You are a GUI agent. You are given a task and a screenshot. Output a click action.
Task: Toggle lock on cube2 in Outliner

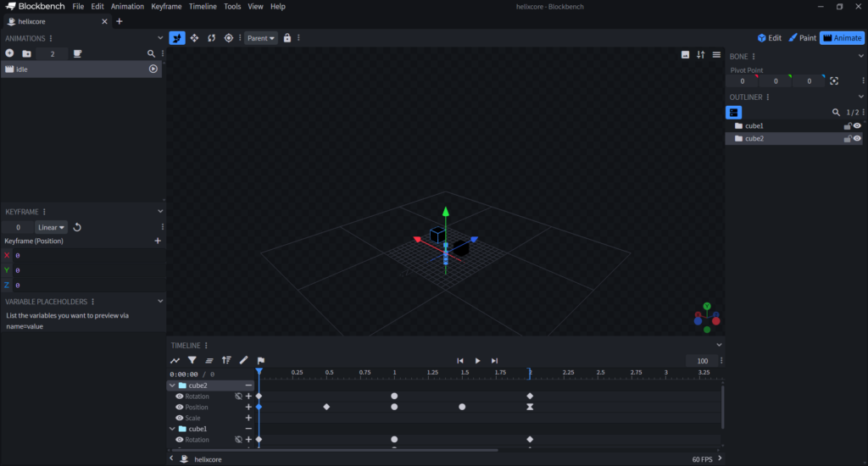[x=847, y=138]
